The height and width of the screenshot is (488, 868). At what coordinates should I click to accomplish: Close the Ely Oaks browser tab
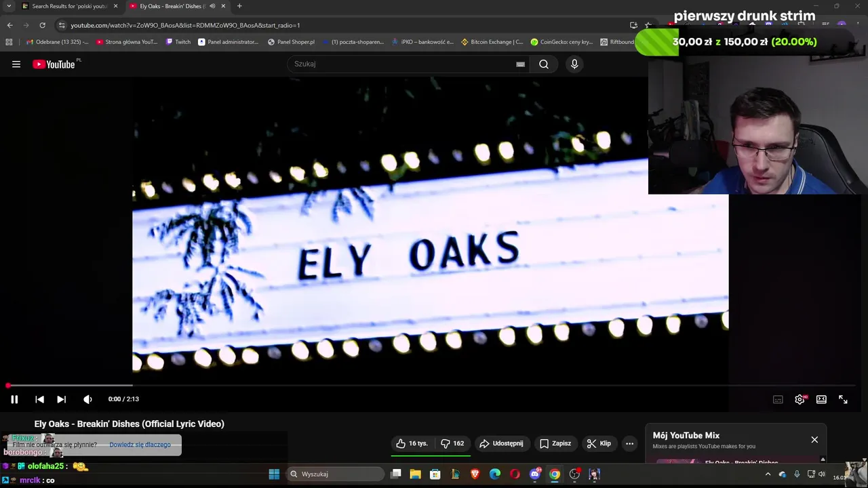[223, 6]
